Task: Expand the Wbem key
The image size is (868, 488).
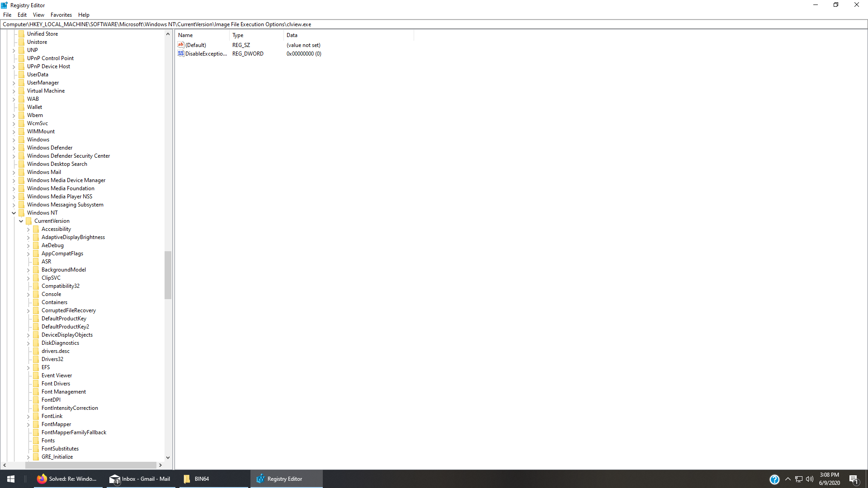Action: [x=14, y=115]
